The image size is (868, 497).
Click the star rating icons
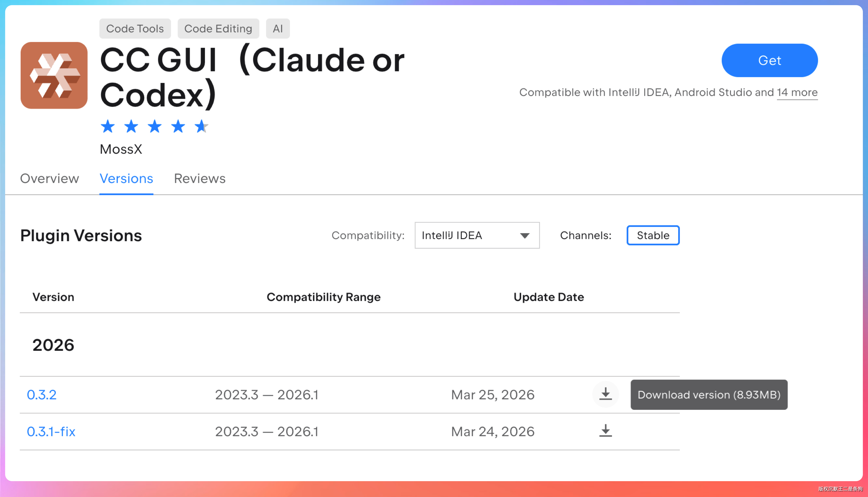[x=154, y=127]
